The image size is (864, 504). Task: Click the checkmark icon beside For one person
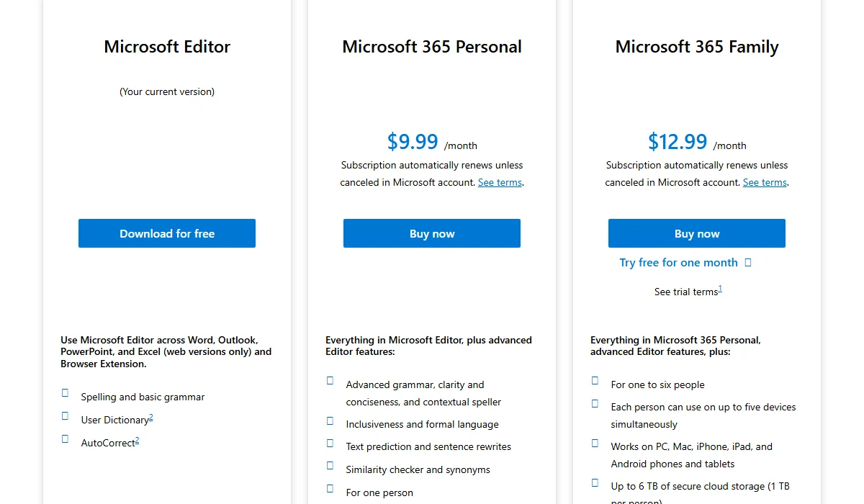click(x=330, y=488)
